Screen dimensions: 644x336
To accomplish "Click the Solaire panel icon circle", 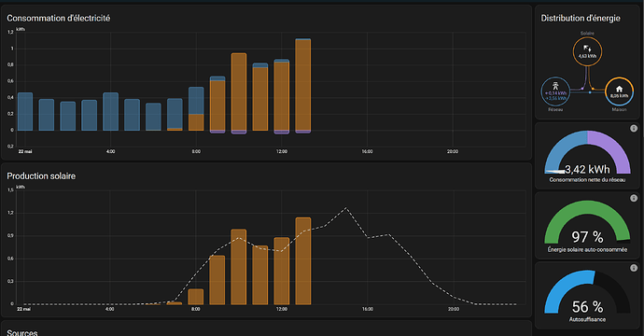I will tap(587, 51).
